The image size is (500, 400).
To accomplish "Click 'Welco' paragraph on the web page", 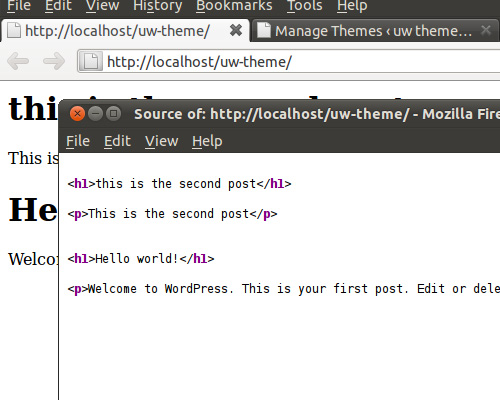I will coord(33,259).
